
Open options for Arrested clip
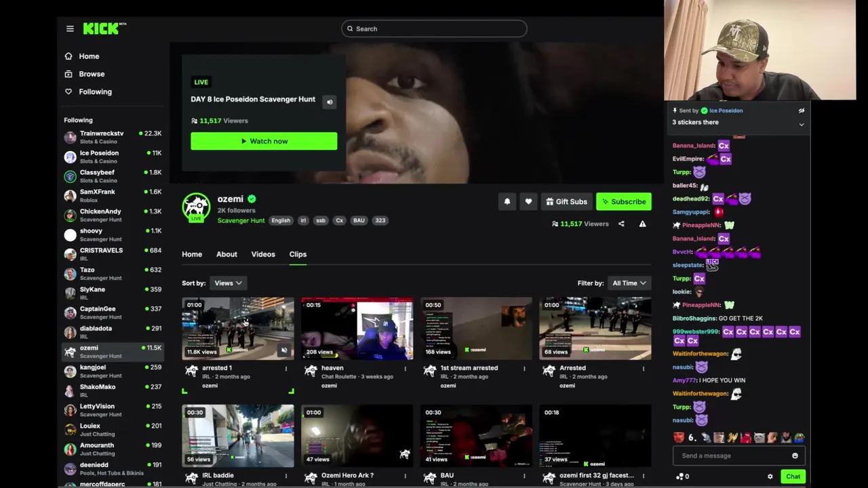click(x=644, y=369)
